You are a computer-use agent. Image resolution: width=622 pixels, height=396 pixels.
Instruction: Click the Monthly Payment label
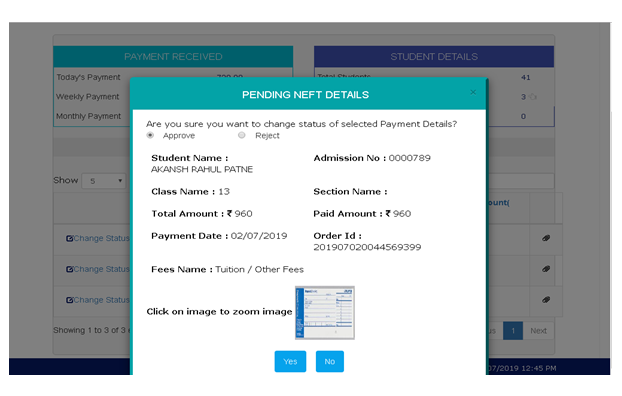coord(88,116)
